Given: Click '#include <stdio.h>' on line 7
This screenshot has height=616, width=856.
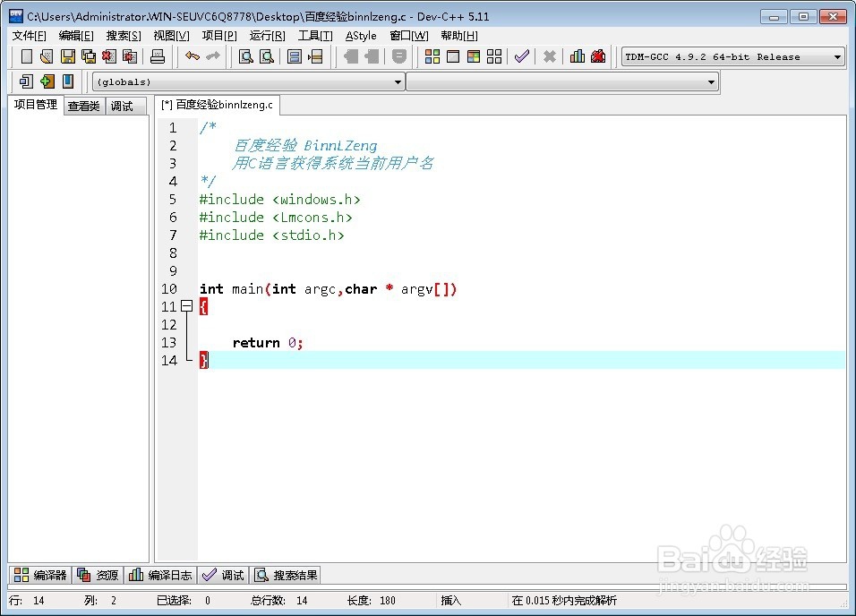Looking at the screenshot, I should (271, 235).
